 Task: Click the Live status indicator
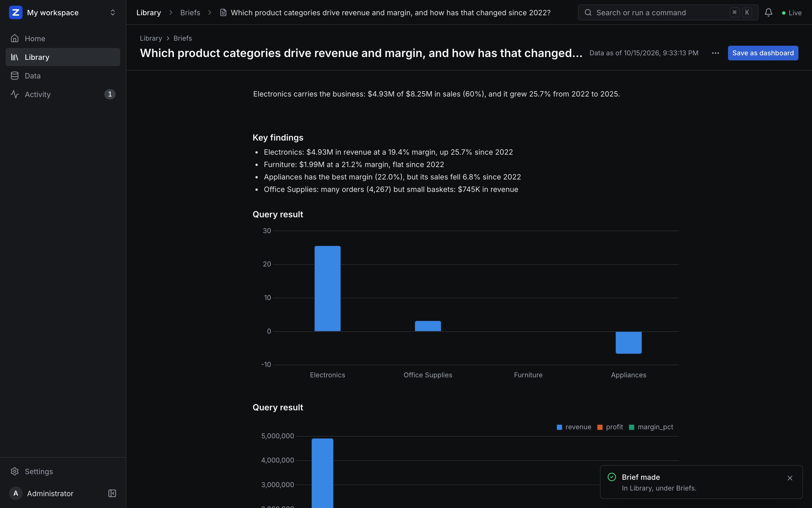pyautogui.click(x=791, y=13)
